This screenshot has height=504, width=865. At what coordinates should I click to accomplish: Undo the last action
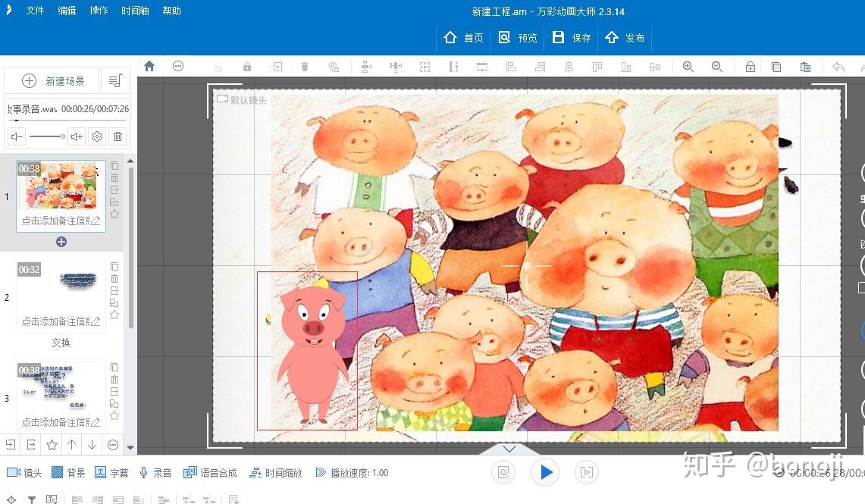(838, 67)
